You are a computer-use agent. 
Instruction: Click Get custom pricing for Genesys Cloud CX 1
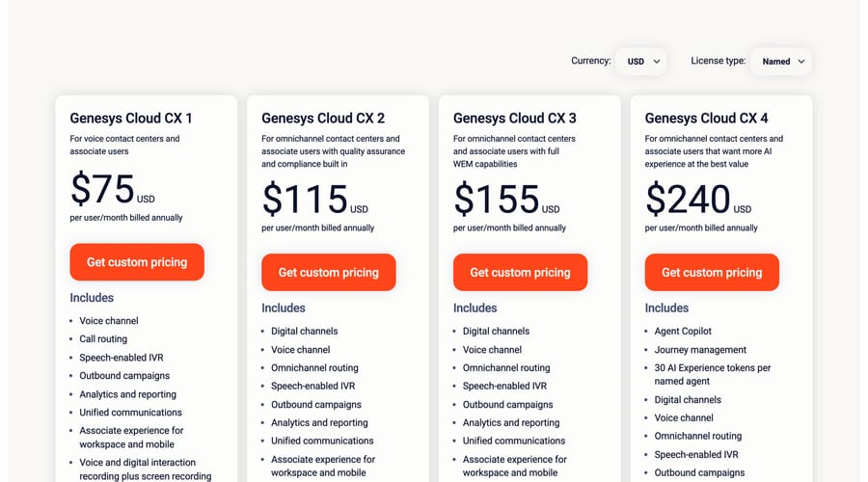point(137,262)
